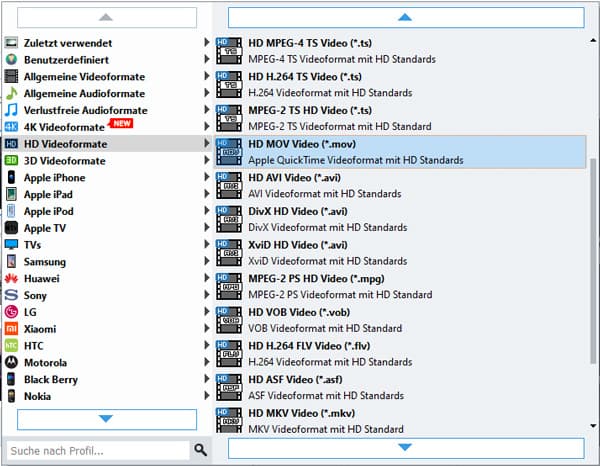Click the Verlustfreie Audioformate blue note icon
600x466 pixels.
coord(11,110)
